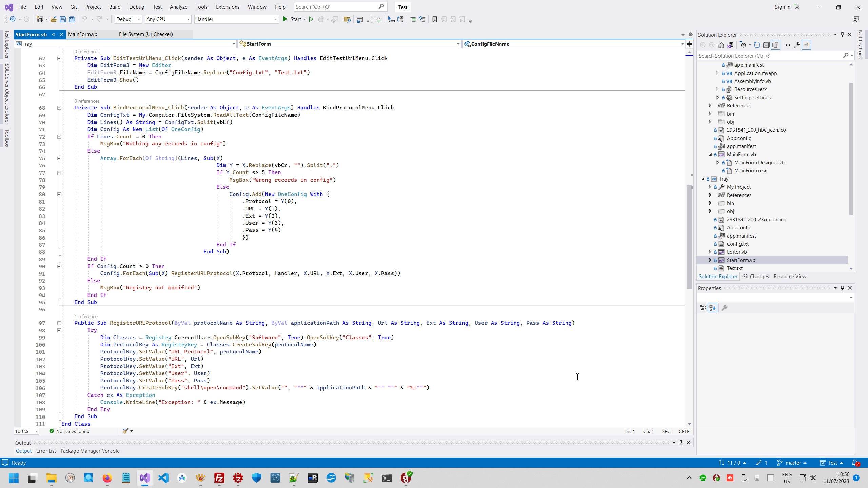Click the Refresh icon in Solution Explorer
The image size is (868, 488).
pyautogui.click(x=757, y=45)
